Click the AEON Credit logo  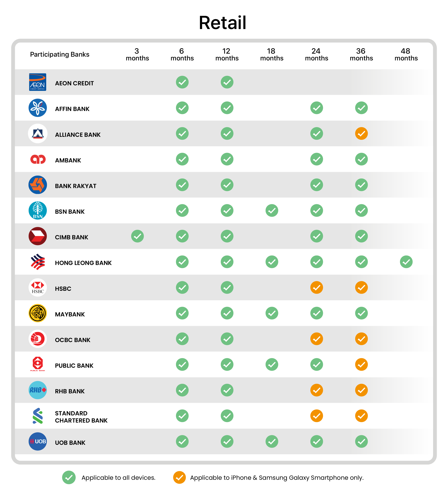click(x=38, y=82)
